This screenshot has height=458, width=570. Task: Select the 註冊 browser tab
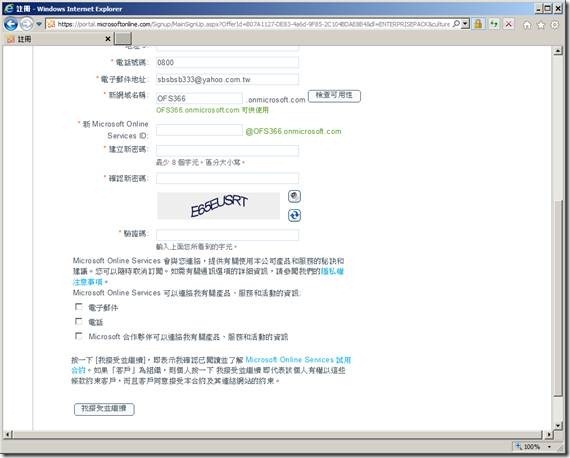point(58,39)
